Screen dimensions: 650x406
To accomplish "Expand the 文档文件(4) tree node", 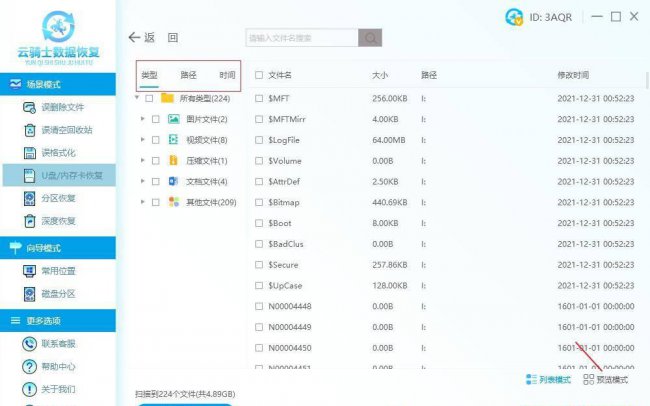I will 143,181.
